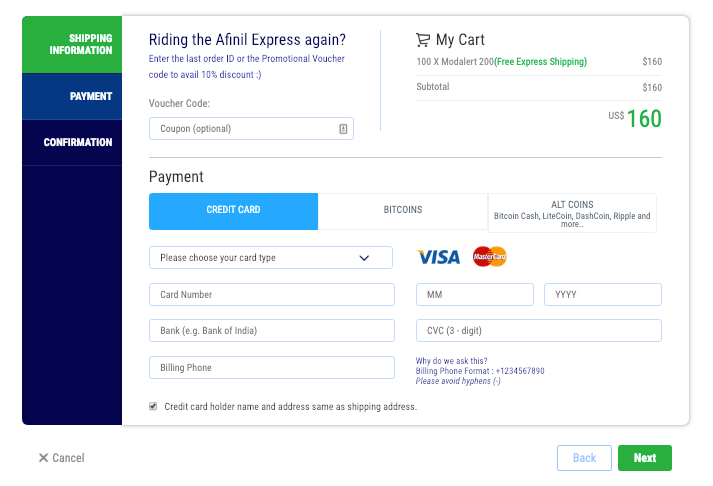Click the Back button
Image resolution: width=713 pixels, height=486 pixels.
tap(584, 458)
